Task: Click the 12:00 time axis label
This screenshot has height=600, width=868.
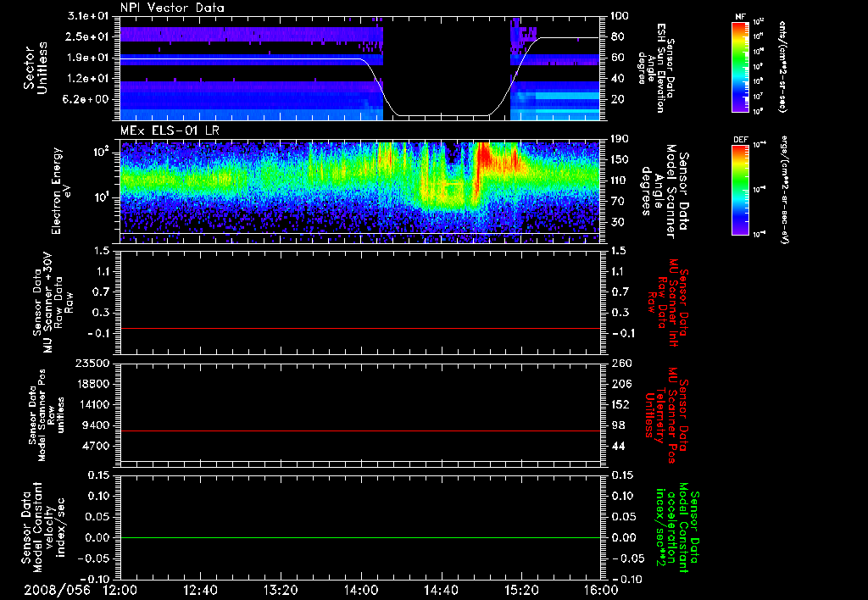Action: (120, 590)
